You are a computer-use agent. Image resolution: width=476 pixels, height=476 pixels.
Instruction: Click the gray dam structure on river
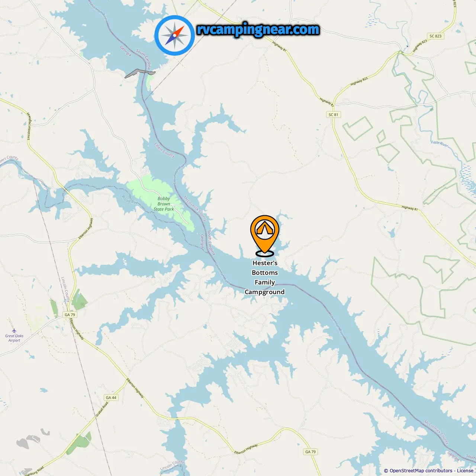tap(139, 73)
